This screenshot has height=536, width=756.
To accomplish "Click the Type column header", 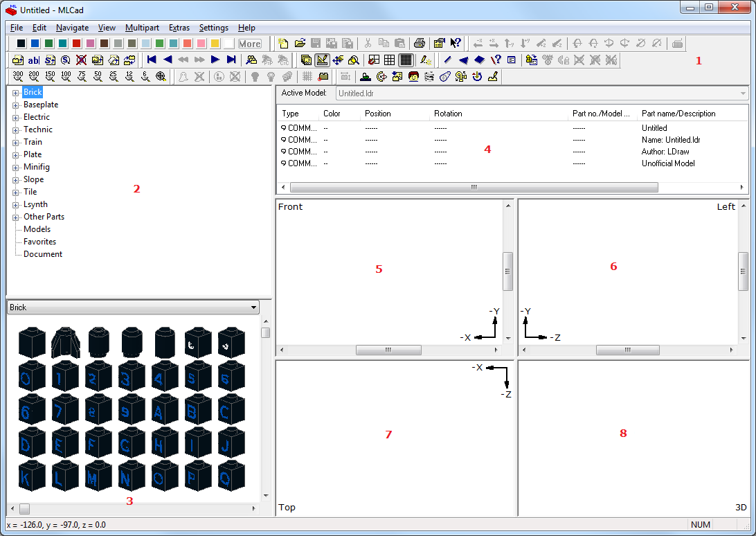I will pyautogui.click(x=299, y=114).
